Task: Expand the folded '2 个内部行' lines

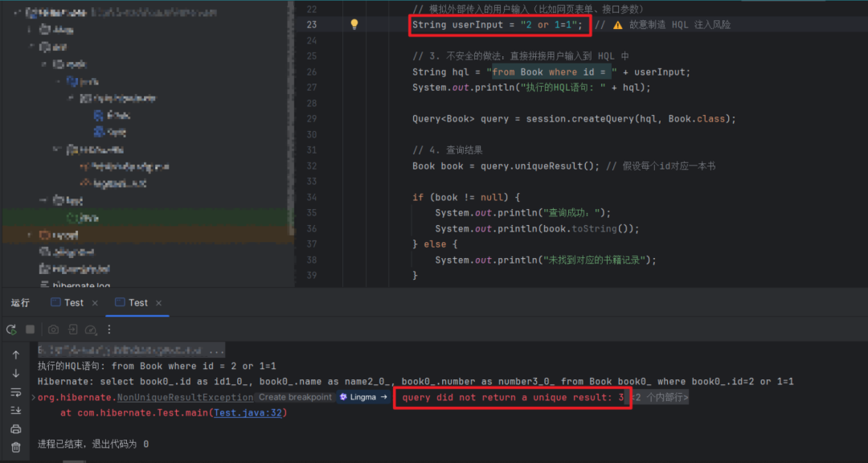Action: [x=661, y=397]
